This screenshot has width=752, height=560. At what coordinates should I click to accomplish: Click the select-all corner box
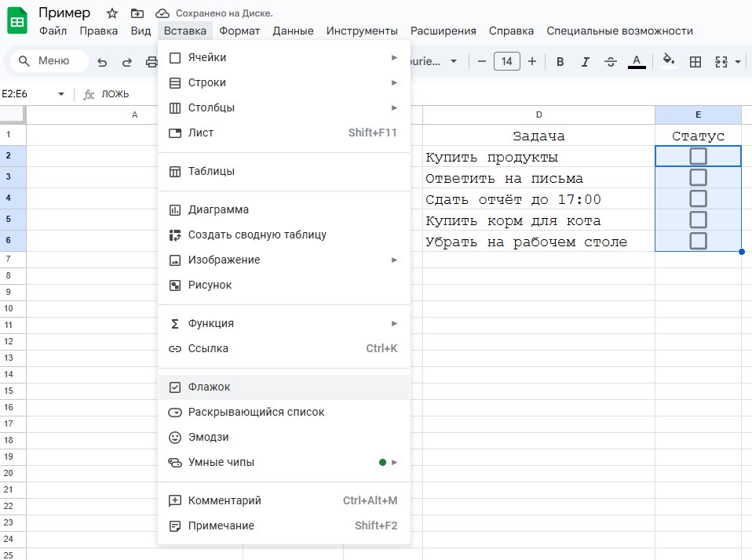tap(13, 115)
